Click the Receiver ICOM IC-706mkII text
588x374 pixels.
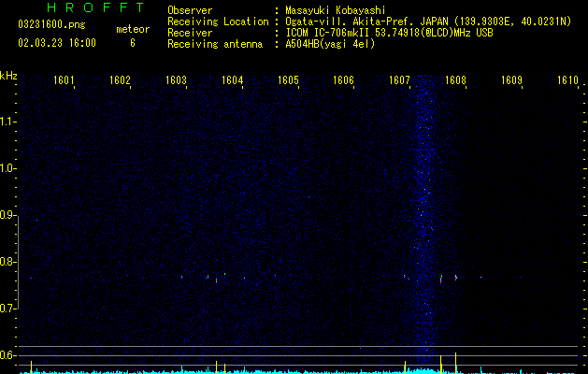click(389, 33)
